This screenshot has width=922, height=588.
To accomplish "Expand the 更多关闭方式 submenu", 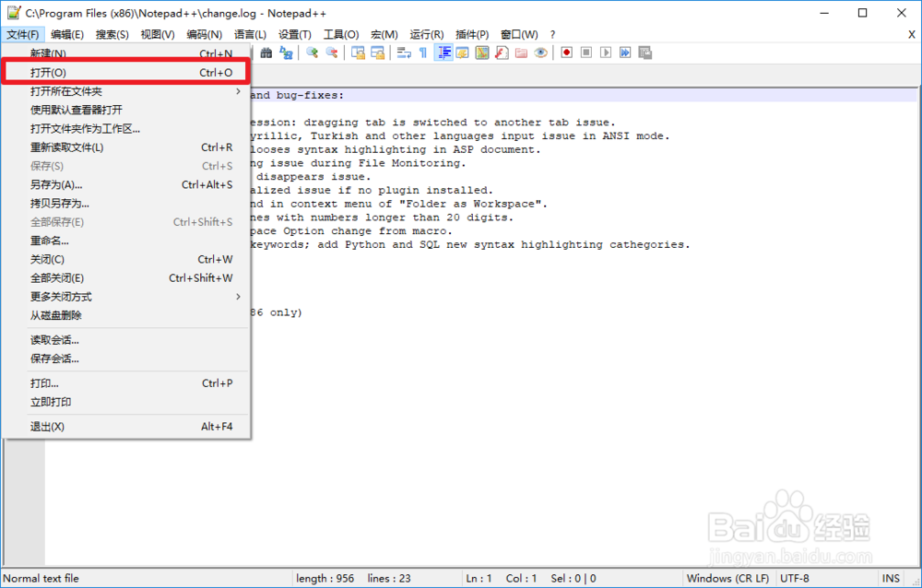I will (125, 297).
